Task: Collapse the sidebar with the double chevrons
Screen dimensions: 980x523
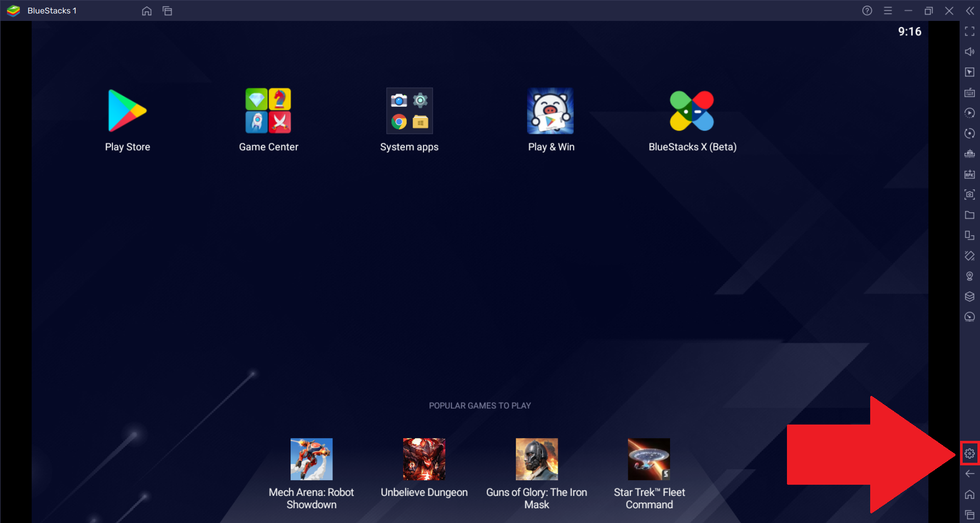Action: tap(970, 11)
